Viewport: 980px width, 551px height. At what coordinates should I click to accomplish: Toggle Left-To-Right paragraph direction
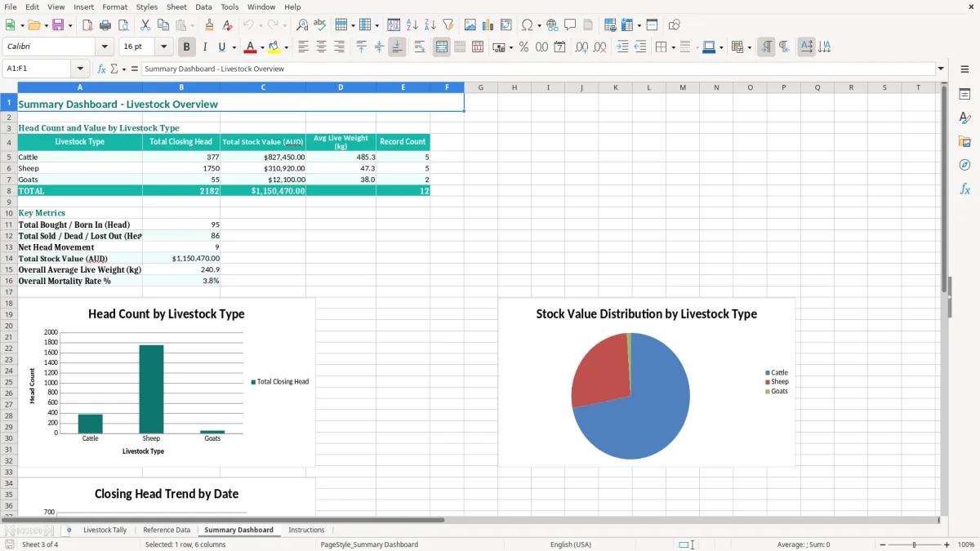tap(766, 47)
